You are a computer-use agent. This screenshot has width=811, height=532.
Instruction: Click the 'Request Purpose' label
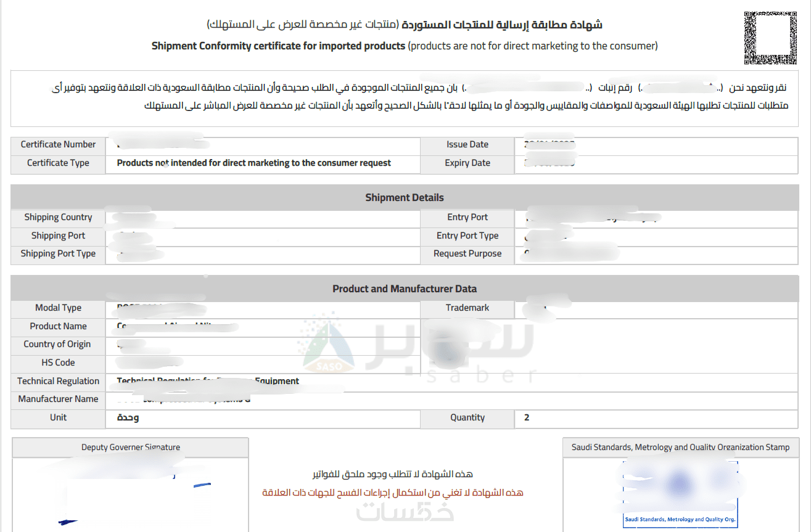[x=467, y=253]
